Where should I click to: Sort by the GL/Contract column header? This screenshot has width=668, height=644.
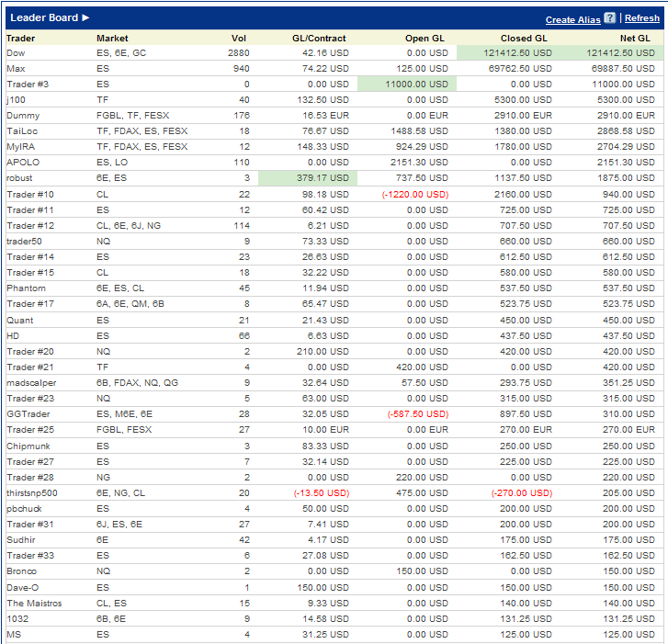pyautogui.click(x=319, y=39)
